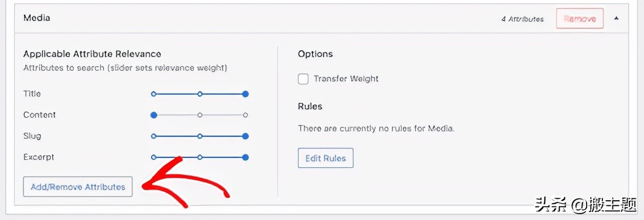Click the Media panel header title

click(x=37, y=18)
